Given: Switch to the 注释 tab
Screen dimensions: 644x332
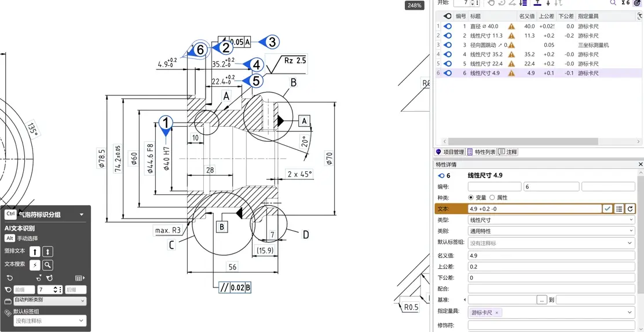Looking at the screenshot, I should coord(508,152).
